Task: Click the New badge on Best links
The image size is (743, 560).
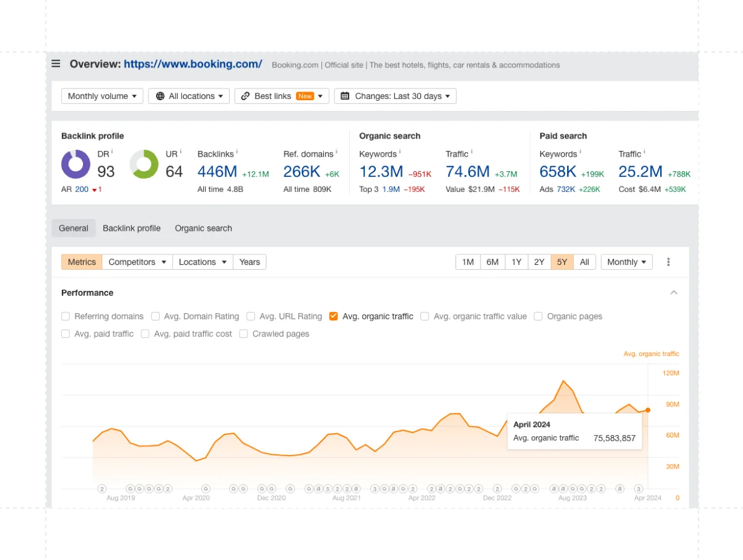Action: (305, 96)
